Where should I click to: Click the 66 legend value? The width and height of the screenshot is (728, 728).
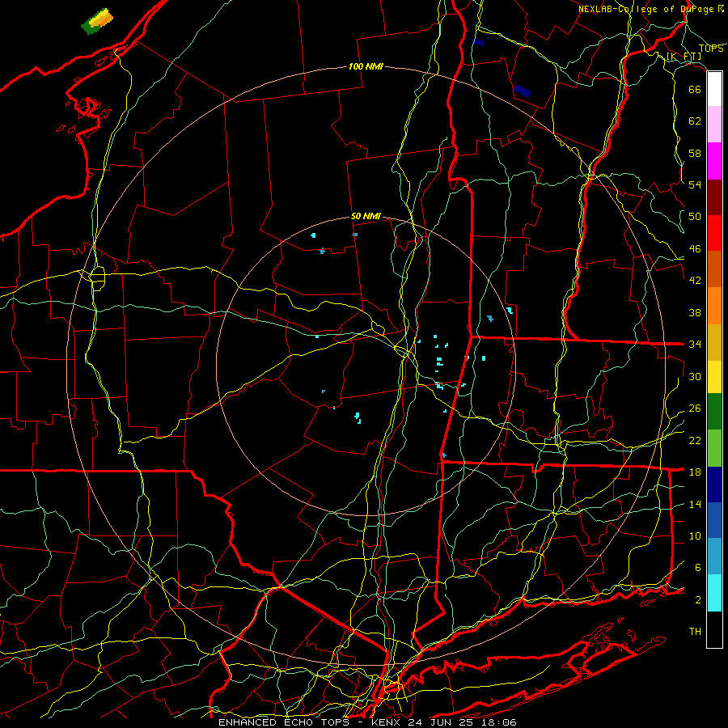(695, 89)
